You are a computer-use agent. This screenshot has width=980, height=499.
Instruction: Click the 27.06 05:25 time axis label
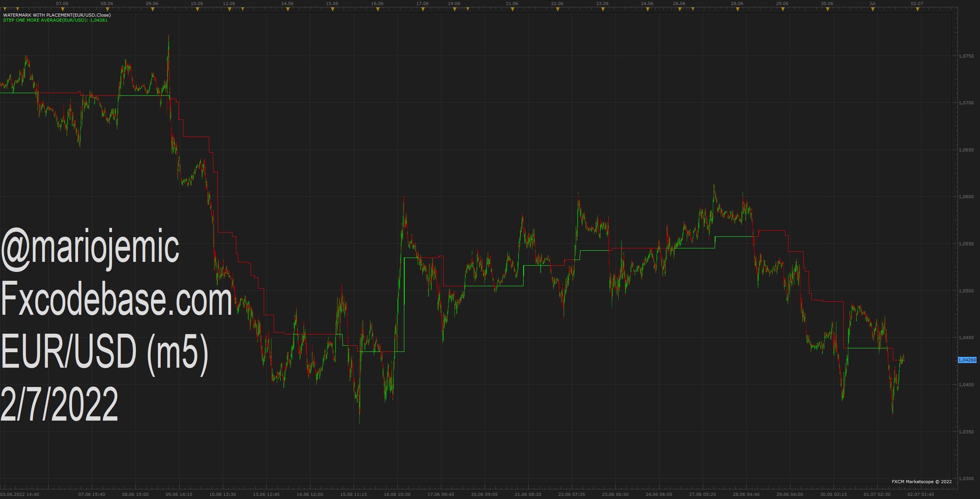click(x=703, y=494)
